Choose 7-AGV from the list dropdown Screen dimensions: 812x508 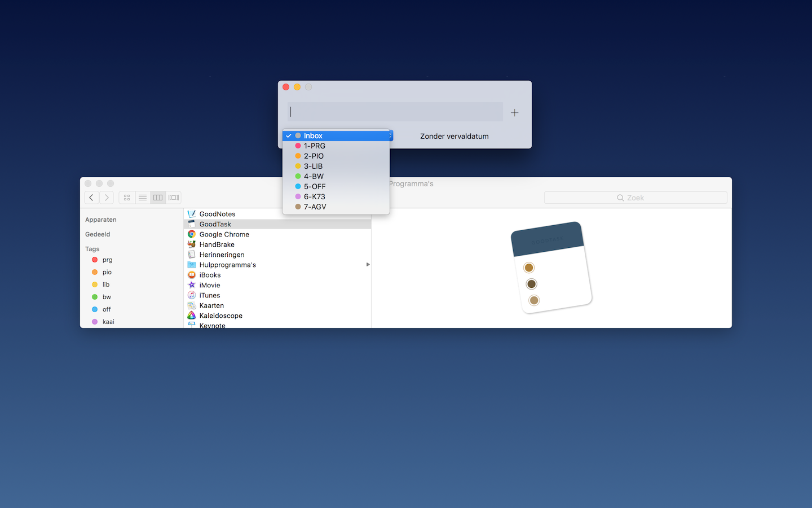(x=336, y=207)
